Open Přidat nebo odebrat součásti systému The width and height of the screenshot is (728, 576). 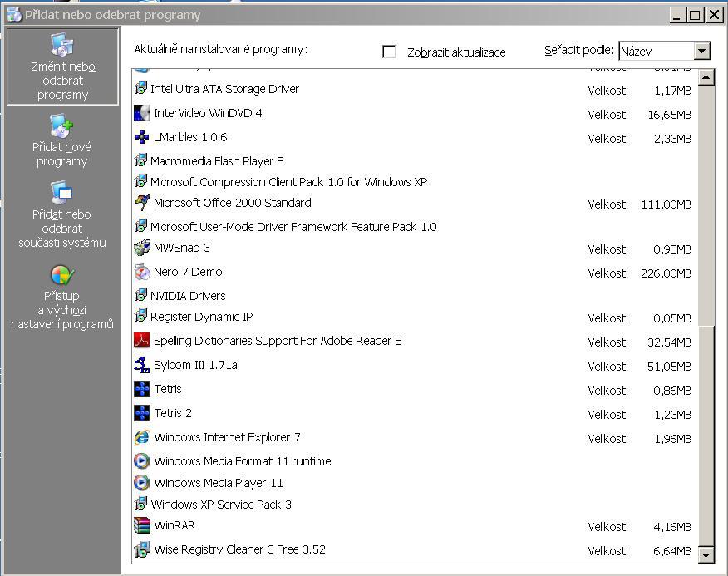(62, 216)
